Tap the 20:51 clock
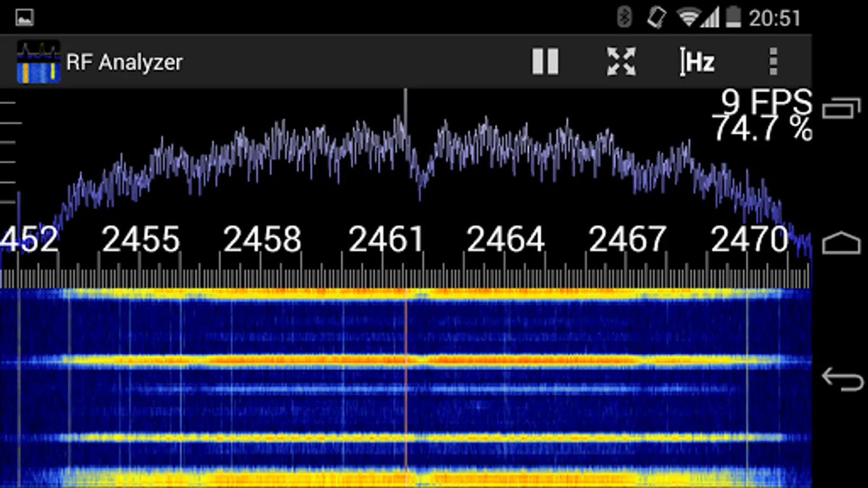 click(x=775, y=18)
